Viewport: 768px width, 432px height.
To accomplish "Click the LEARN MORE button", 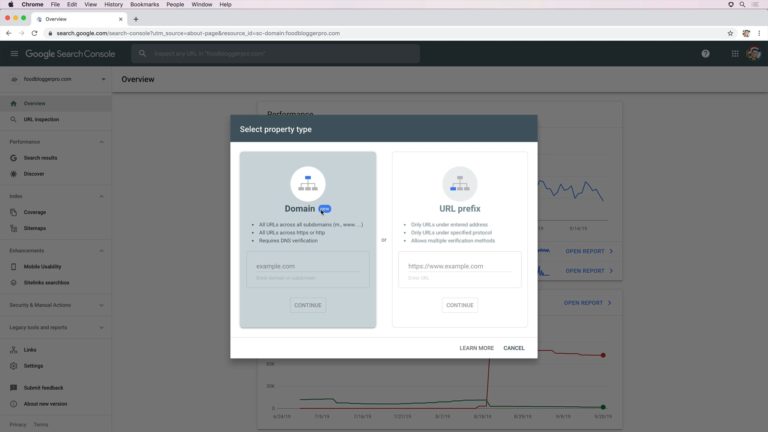I will (477, 348).
